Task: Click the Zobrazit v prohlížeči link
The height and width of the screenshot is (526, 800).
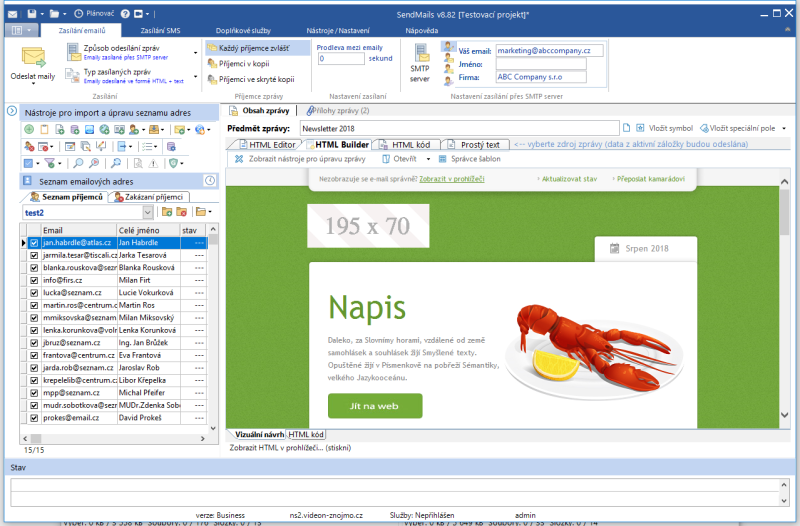Action: 452,179
